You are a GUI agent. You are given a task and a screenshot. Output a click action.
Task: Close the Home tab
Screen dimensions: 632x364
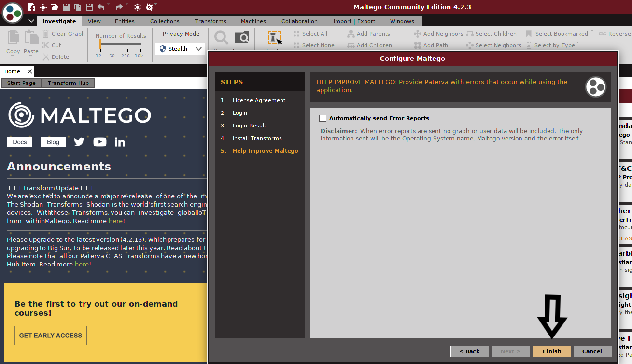click(x=29, y=71)
